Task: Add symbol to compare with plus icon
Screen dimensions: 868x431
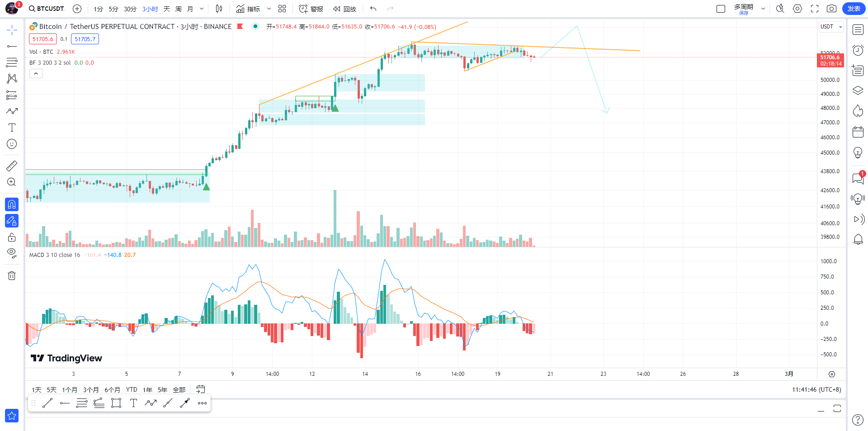Action: [77, 9]
